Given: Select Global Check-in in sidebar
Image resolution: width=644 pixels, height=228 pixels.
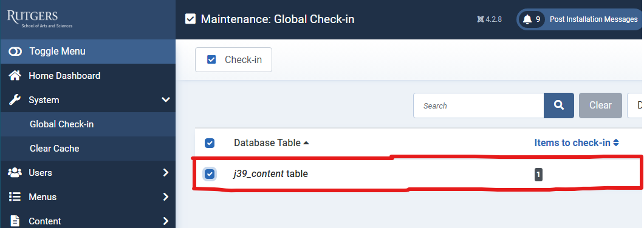Looking at the screenshot, I should [x=88, y=124].
